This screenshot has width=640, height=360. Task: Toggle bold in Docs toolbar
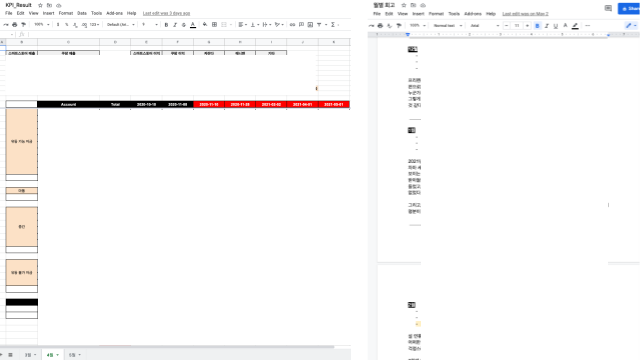[537, 25]
